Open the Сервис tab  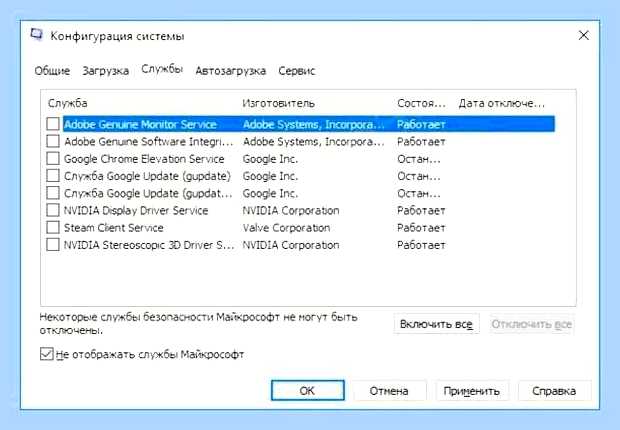(x=297, y=71)
